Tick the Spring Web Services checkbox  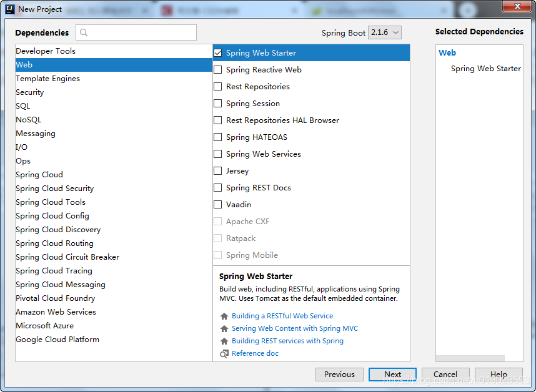click(218, 154)
